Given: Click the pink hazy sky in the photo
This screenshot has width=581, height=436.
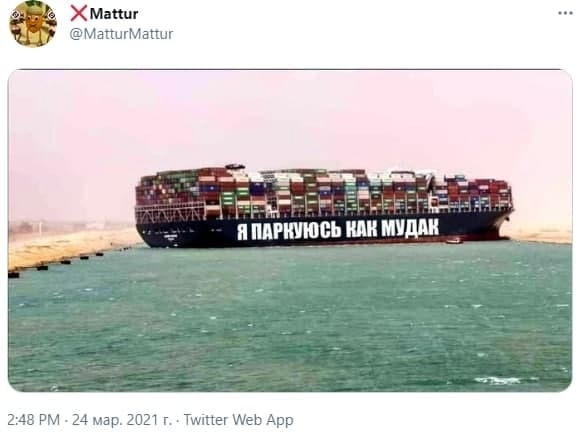Looking at the screenshot, I should coord(290,119).
